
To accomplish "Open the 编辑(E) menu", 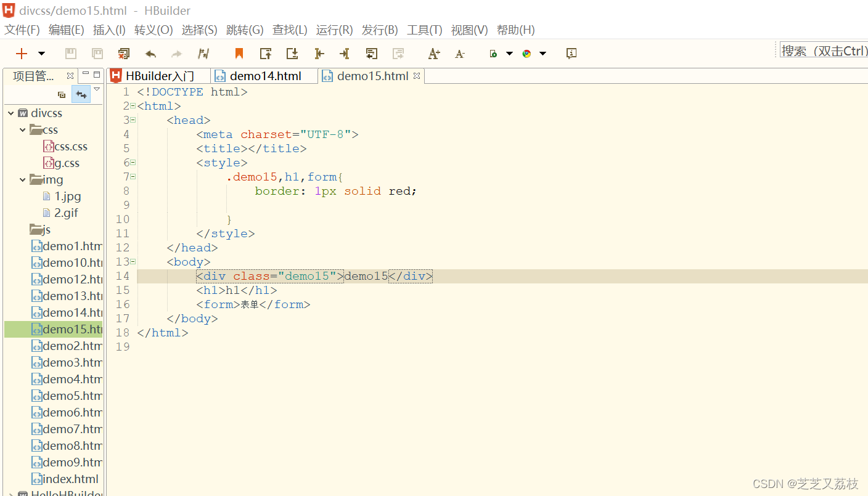I will [67, 30].
